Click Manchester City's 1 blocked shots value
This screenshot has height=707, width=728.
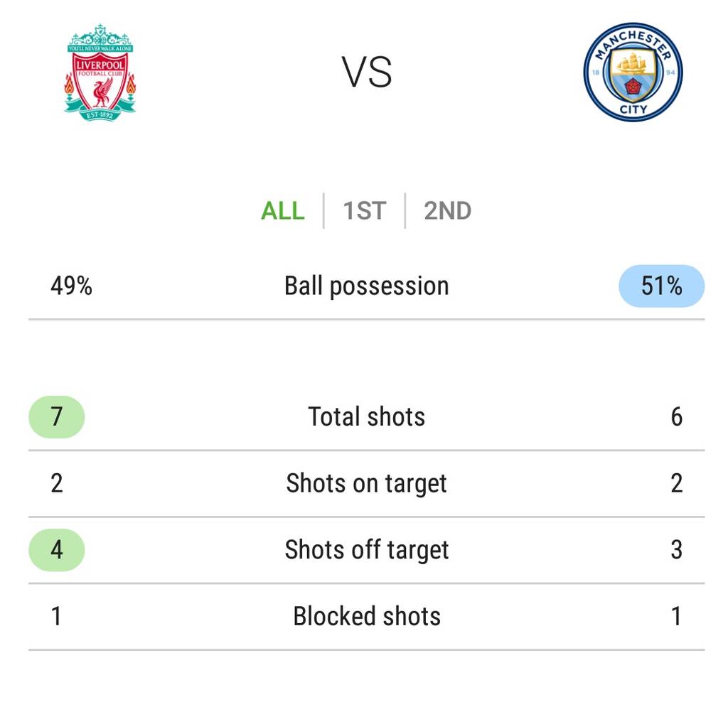pos(676,616)
